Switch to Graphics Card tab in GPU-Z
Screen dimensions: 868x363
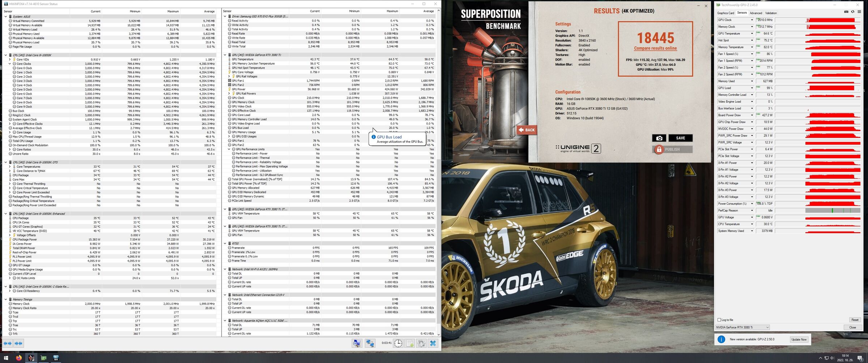pos(726,13)
